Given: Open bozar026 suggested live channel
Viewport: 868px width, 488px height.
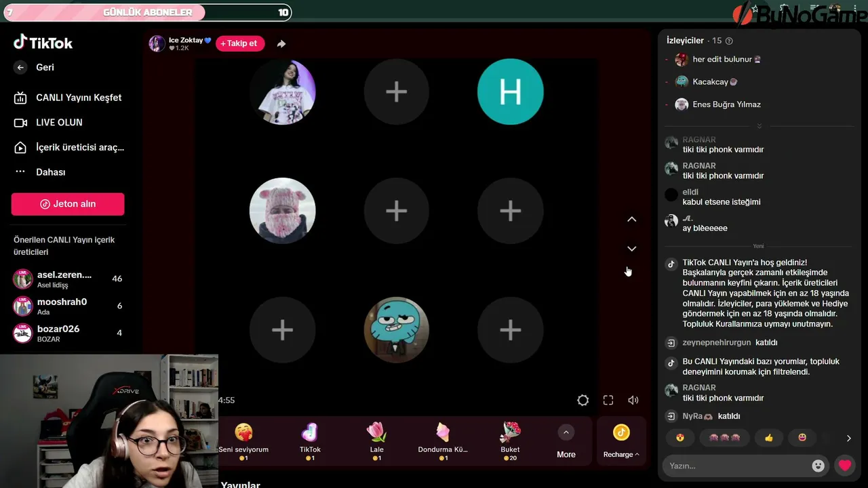Looking at the screenshot, I should click(x=68, y=333).
